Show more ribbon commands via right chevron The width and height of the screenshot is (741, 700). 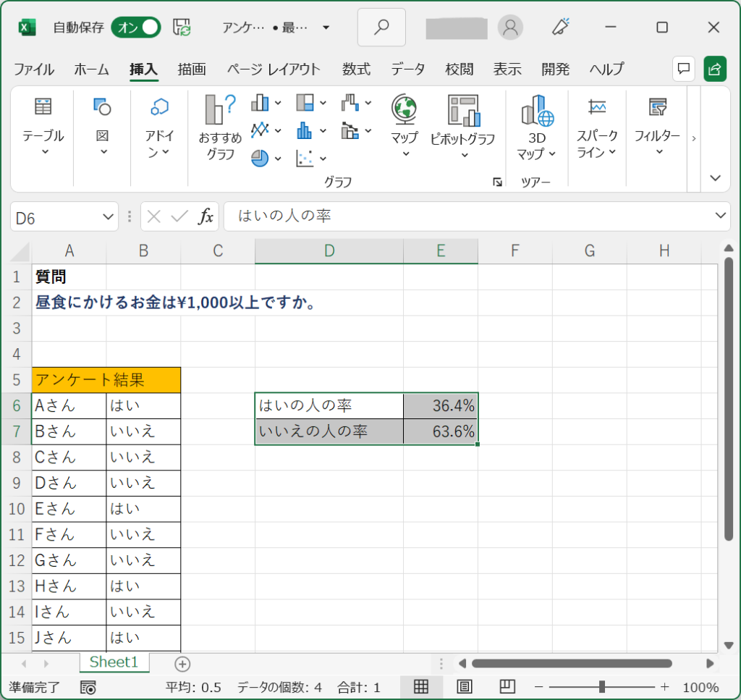(x=694, y=138)
